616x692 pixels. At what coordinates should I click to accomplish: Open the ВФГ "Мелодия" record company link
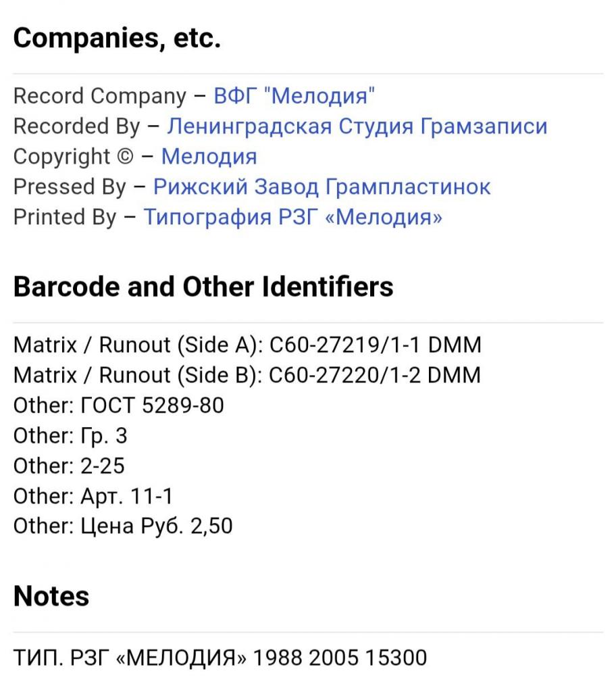(294, 96)
